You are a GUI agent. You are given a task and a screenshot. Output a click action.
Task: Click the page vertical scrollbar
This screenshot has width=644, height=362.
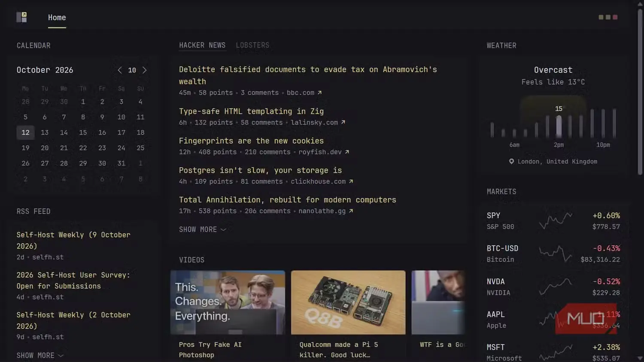[x=640, y=92]
